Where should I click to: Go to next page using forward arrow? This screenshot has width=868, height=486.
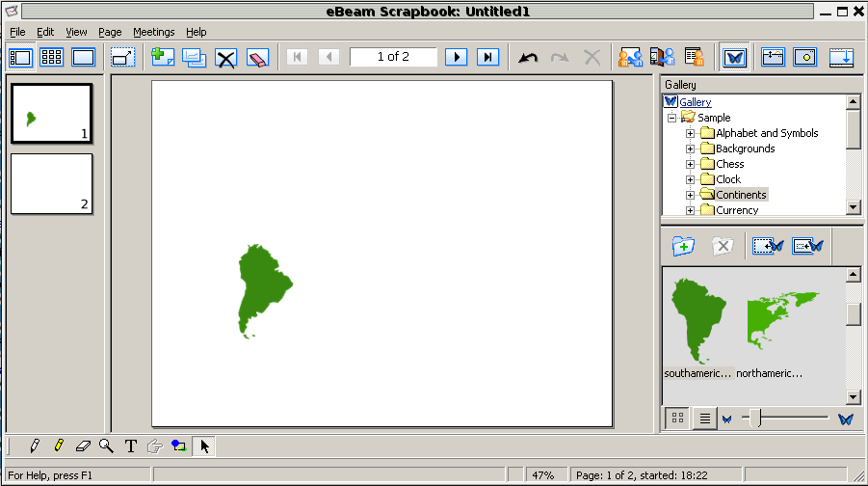(457, 57)
